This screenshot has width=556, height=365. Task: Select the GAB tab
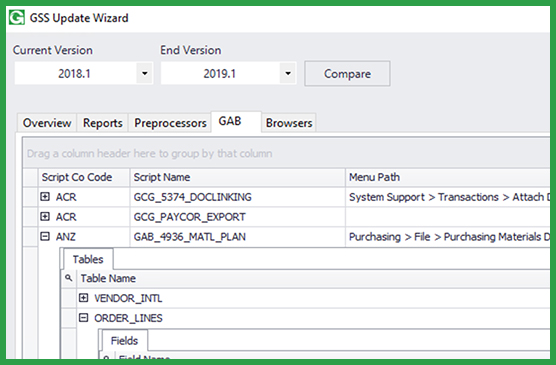[236, 122]
